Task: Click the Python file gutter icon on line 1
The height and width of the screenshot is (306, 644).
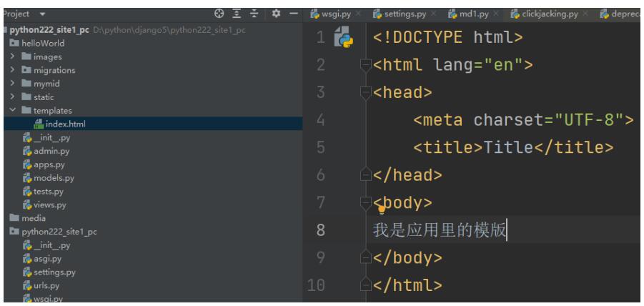Action: click(345, 38)
